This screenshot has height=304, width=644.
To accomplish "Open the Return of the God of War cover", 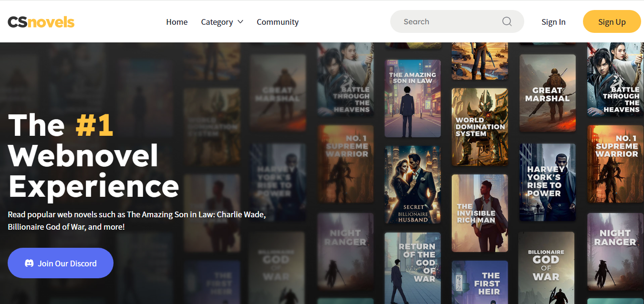I will tap(413, 268).
